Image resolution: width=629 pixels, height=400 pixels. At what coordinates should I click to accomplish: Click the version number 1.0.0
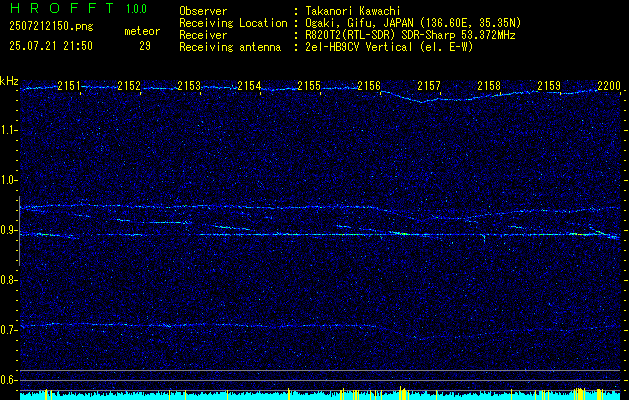pyautogui.click(x=136, y=9)
